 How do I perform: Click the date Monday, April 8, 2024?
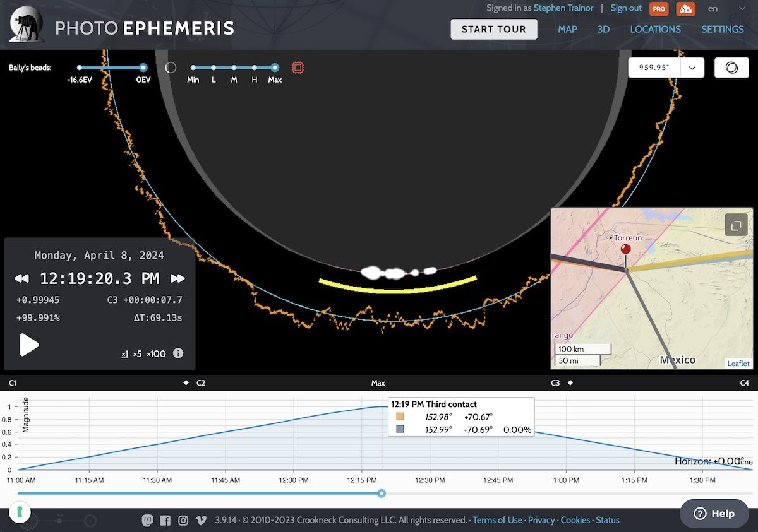(99, 256)
